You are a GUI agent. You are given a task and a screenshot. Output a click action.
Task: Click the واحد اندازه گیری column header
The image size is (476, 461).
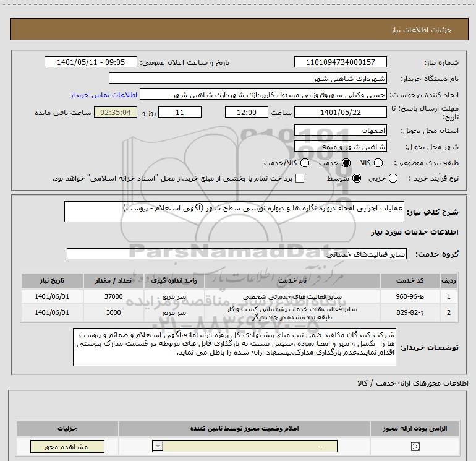click(174, 280)
